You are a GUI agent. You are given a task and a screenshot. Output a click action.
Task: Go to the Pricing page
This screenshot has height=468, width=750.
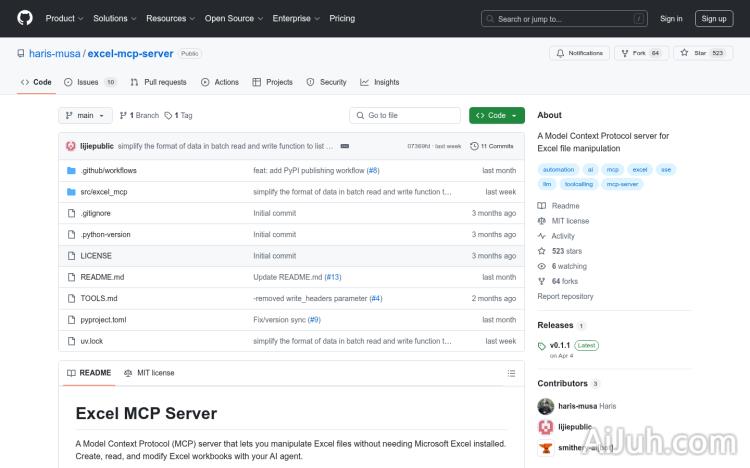click(342, 18)
